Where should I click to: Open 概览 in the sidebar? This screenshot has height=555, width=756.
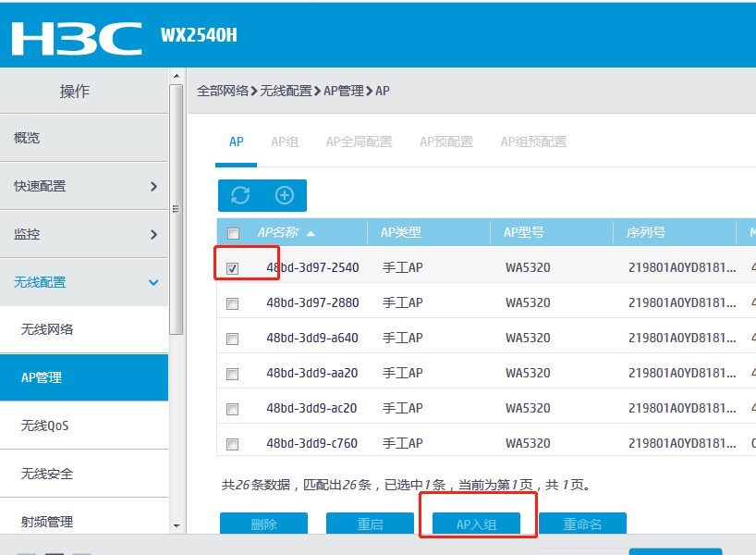coord(84,138)
